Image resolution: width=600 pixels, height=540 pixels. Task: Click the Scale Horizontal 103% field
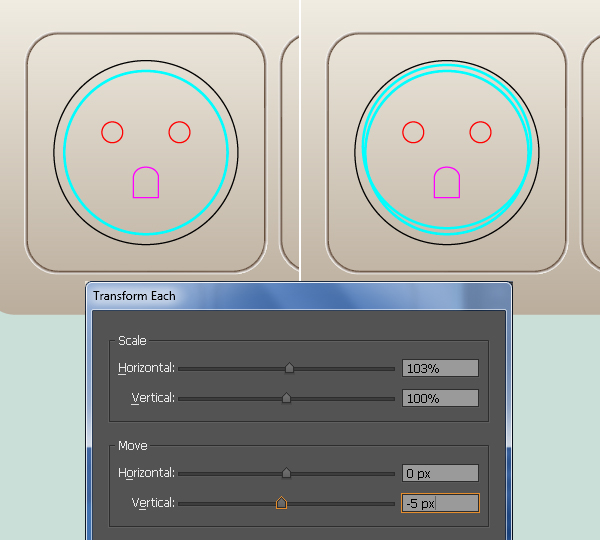tap(440, 368)
